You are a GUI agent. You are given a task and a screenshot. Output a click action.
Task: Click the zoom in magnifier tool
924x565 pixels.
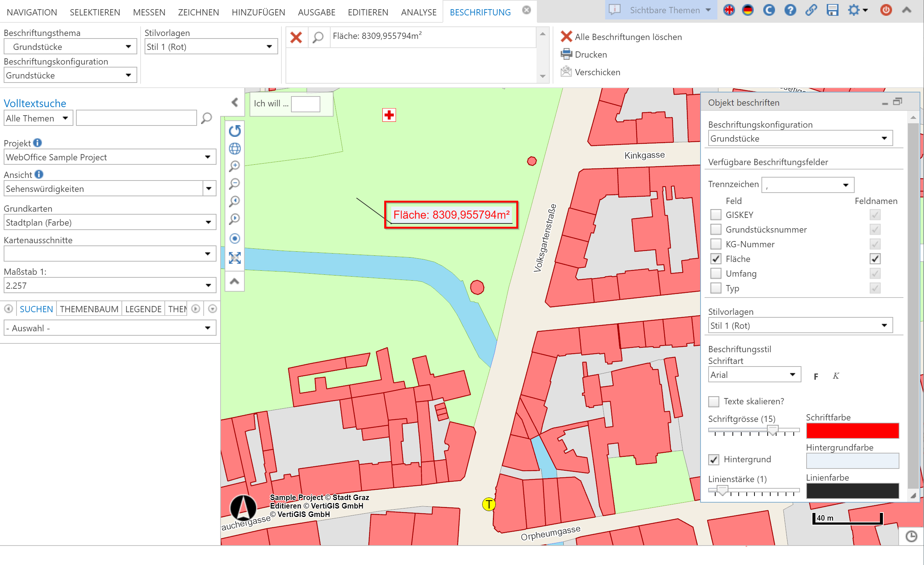coord(235,166)
